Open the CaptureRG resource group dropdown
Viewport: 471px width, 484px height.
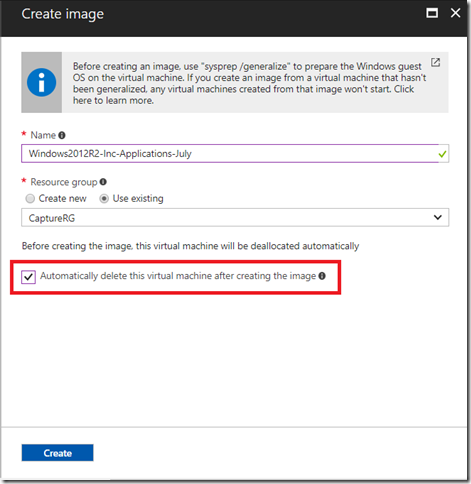click(x=235, y=218)
